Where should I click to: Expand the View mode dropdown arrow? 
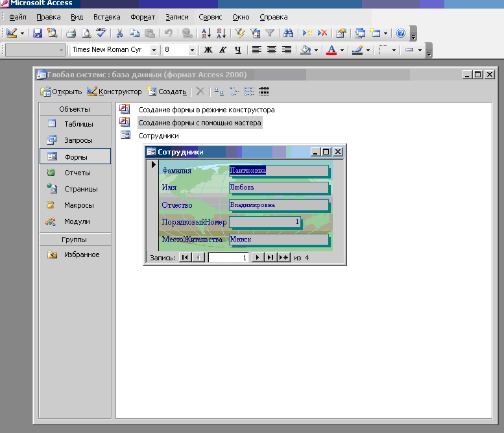22,33
